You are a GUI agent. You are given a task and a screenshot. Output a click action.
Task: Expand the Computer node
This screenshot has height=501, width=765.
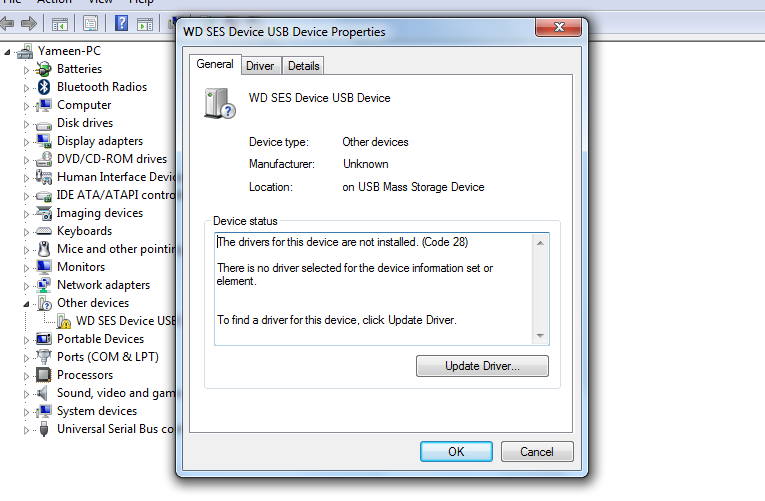(x=26, y=106)
